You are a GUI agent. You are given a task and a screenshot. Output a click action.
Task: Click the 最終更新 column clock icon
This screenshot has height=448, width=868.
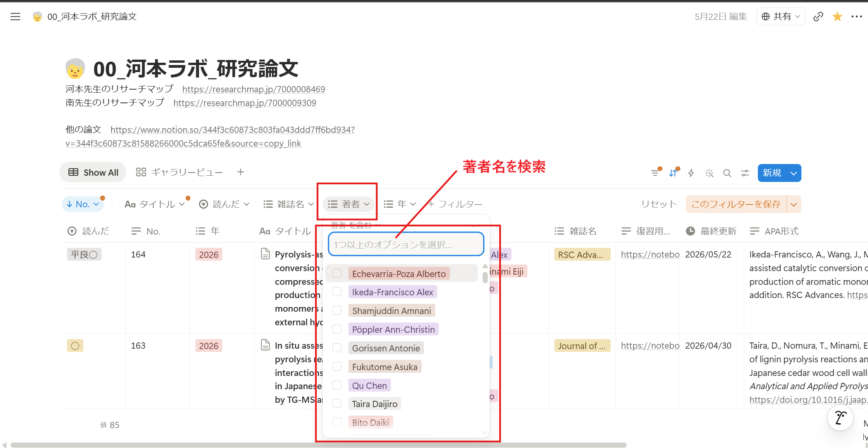(691, 231)
